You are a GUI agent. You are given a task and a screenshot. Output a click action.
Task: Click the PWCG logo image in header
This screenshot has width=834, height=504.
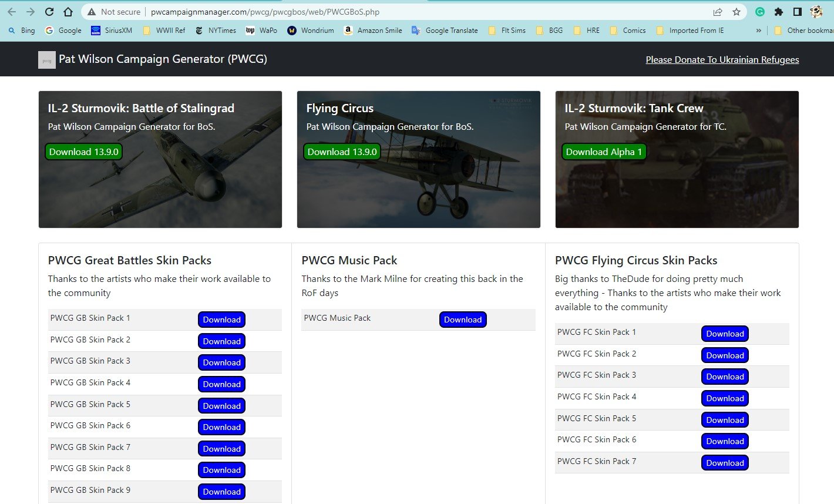tap(47, 59)
